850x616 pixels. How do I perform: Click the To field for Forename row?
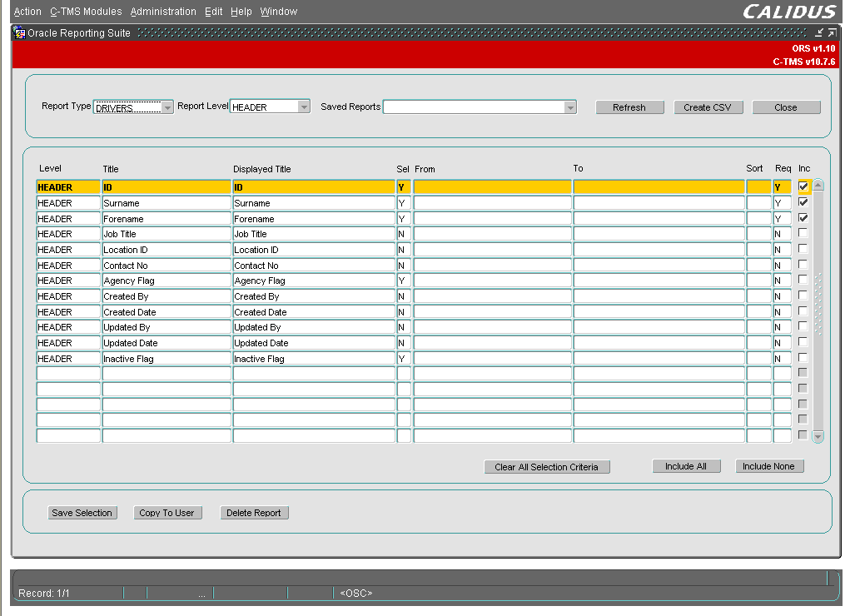(659, 219)
